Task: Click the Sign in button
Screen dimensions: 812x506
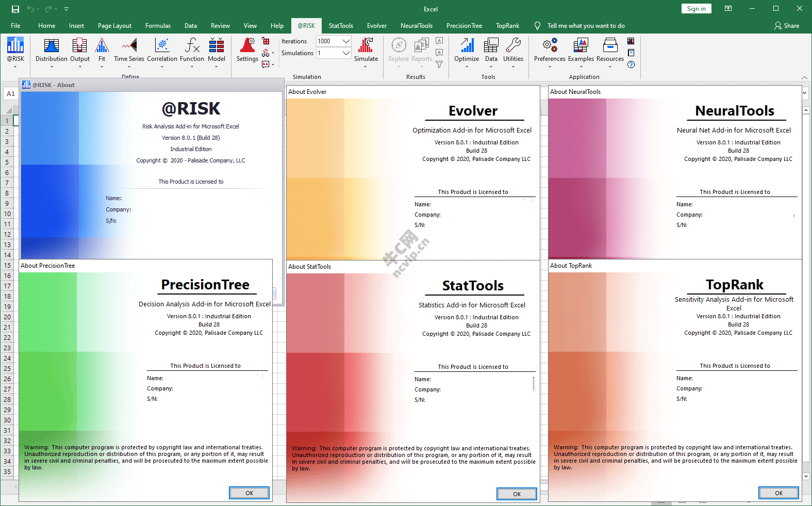Action: pos(696,9)
